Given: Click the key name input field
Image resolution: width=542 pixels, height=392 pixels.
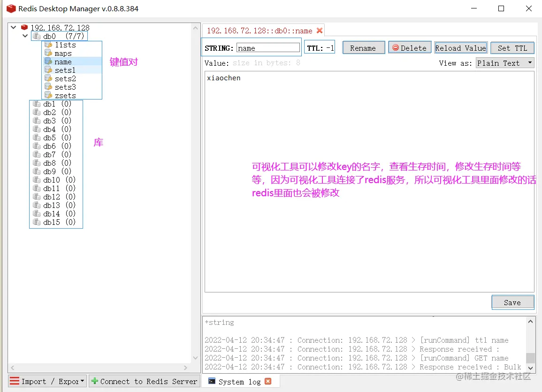Looking at the screenshot, I should (x=268, y=48).
